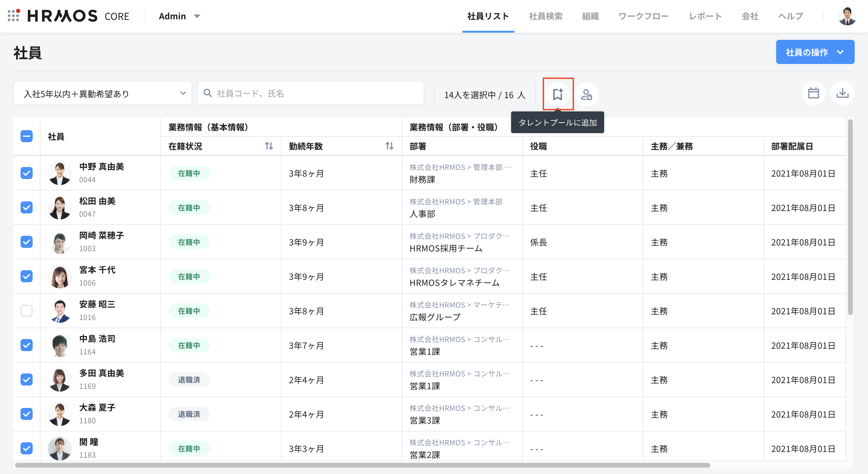This screenshot has height=474, width=868.
Task: Open 松田 由美 employee name link
Action: pos(97,201)
